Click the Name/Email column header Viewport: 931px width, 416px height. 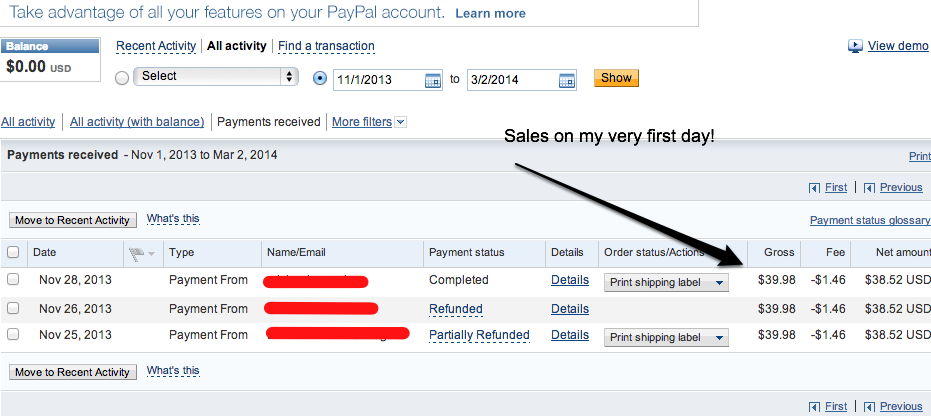(296, 252)
